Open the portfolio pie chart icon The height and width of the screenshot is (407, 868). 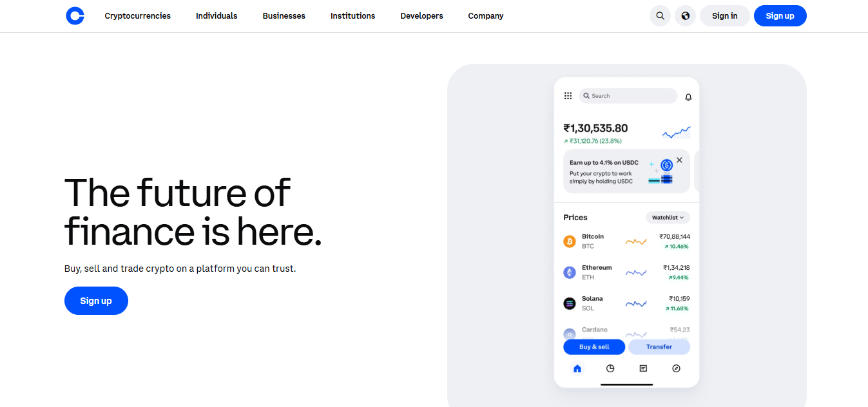610,368
